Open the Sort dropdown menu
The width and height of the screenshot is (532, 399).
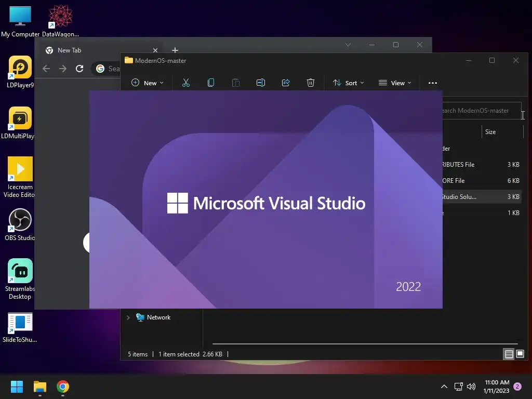[349, 83]
